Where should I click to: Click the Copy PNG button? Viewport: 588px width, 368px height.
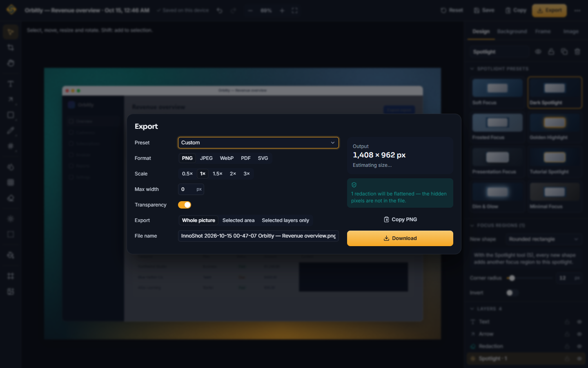tap(400, 220)
